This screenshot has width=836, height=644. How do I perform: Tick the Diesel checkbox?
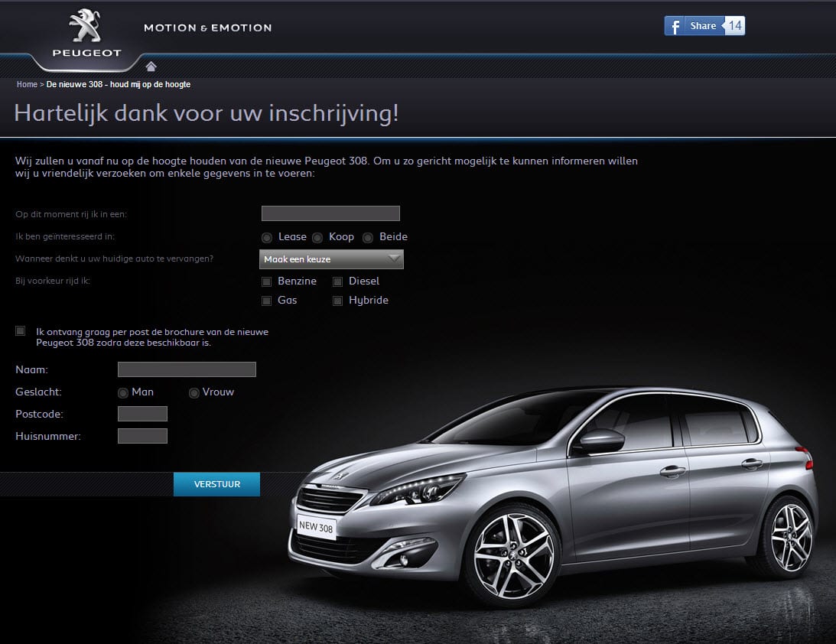click(337, 281)
